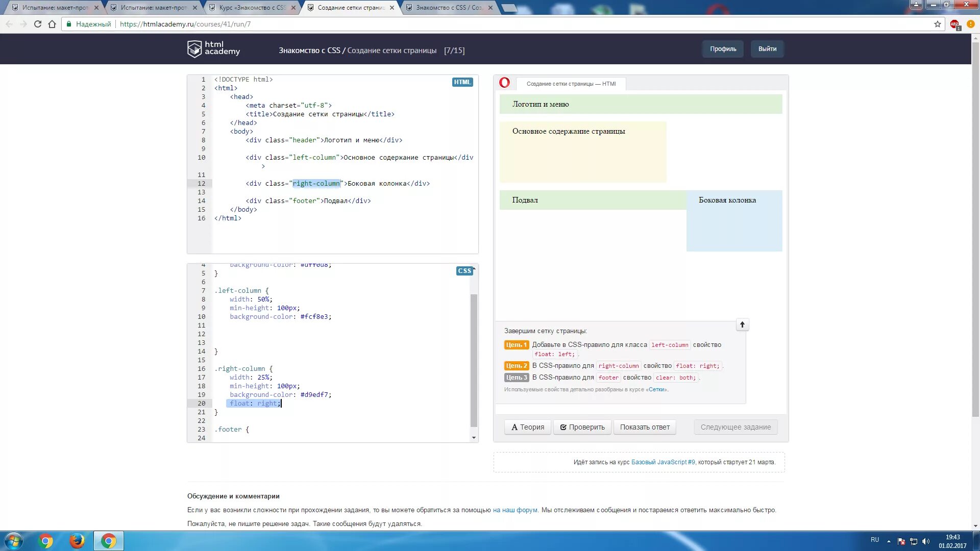Switch to first "Испытание: макет-прот" tab
The image size is (980, 551).
click(55, 8)
